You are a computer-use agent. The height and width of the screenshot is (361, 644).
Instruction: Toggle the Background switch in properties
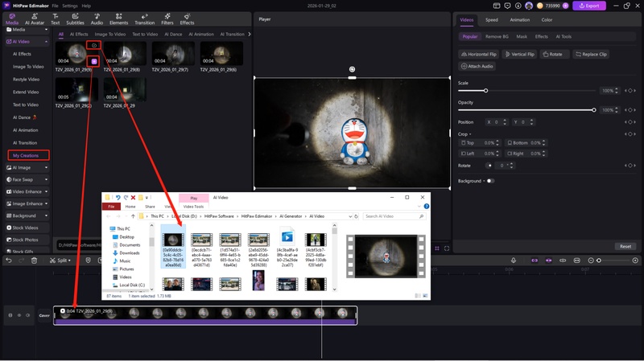[x=490, y=181]
